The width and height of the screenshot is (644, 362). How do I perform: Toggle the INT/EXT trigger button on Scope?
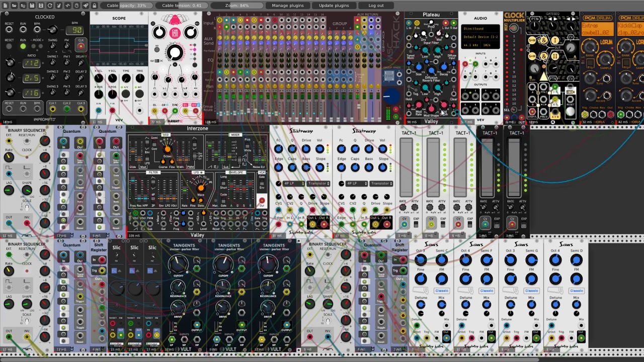click(x=139, y=94)
